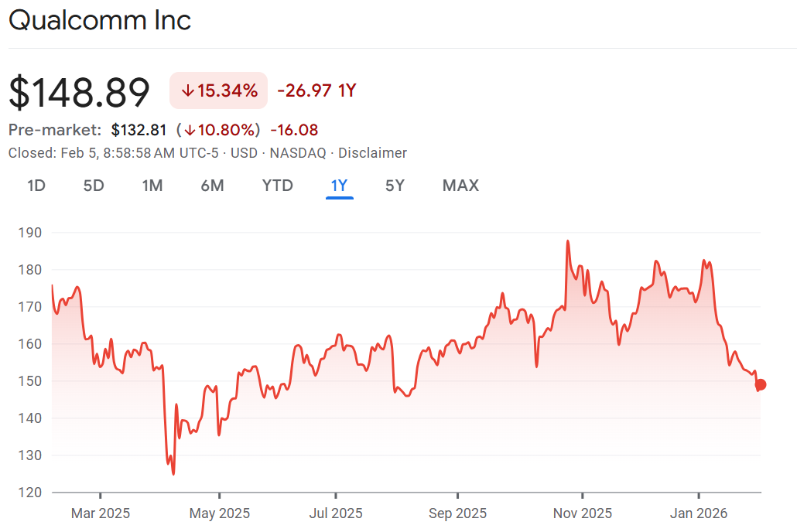Switch chart to 6M range
The image size is (797, 532).
coord(212,186)
